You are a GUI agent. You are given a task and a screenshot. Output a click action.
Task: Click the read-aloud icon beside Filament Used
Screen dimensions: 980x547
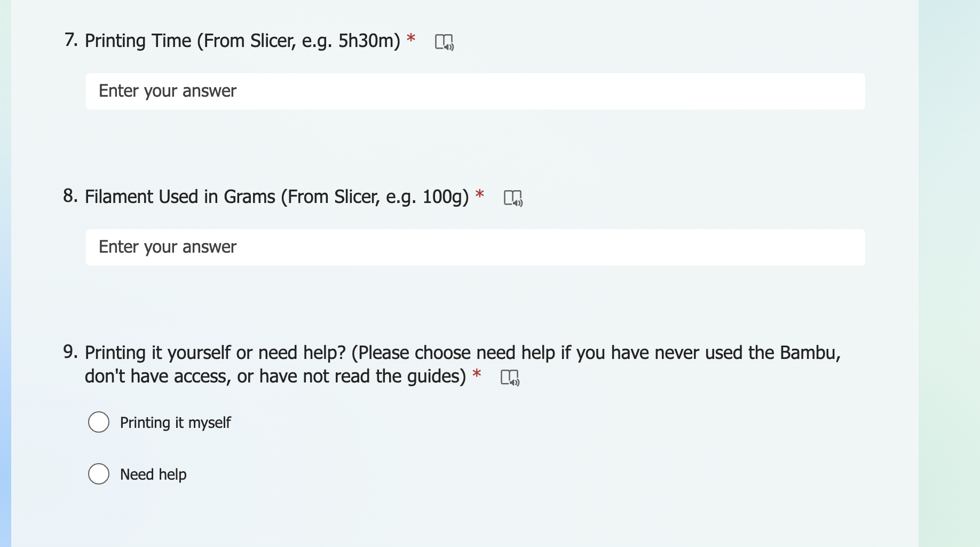pos(513,198)
